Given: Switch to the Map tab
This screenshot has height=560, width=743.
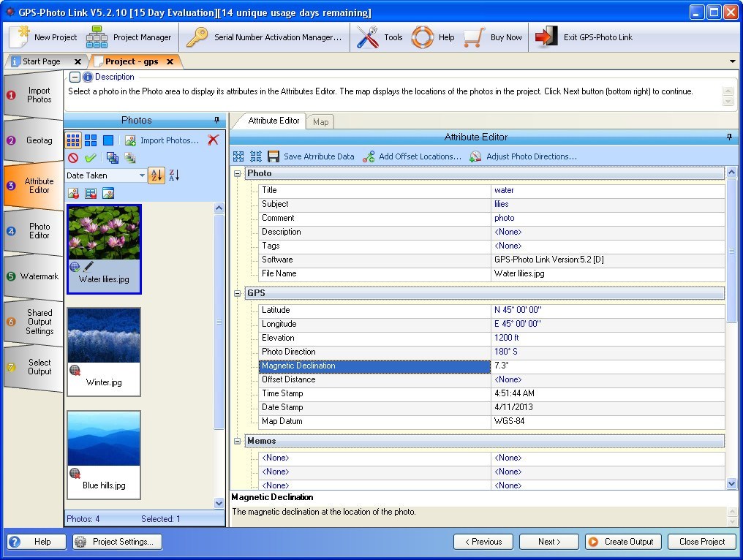Looking at the screenshot, I should tap(320, 122).
